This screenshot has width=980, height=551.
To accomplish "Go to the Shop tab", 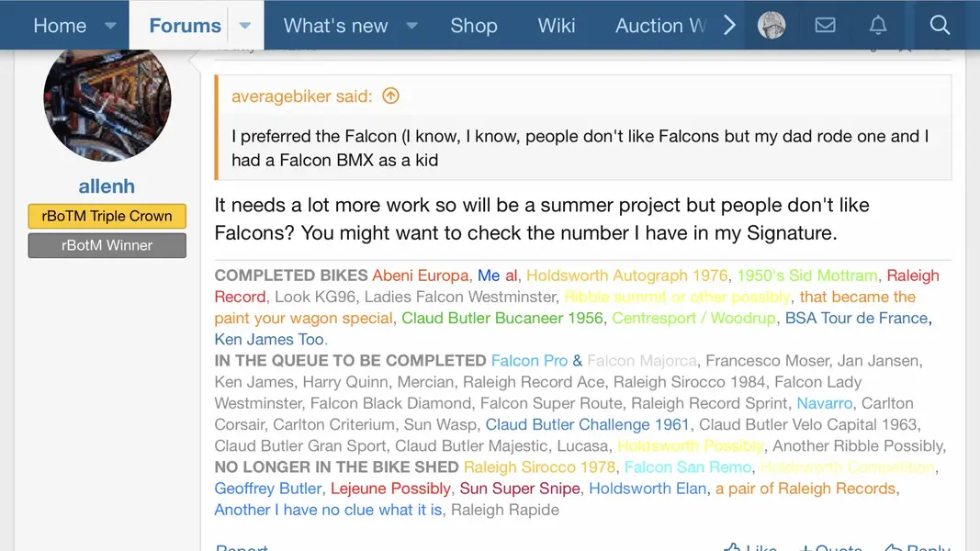I will pos(473,26).
